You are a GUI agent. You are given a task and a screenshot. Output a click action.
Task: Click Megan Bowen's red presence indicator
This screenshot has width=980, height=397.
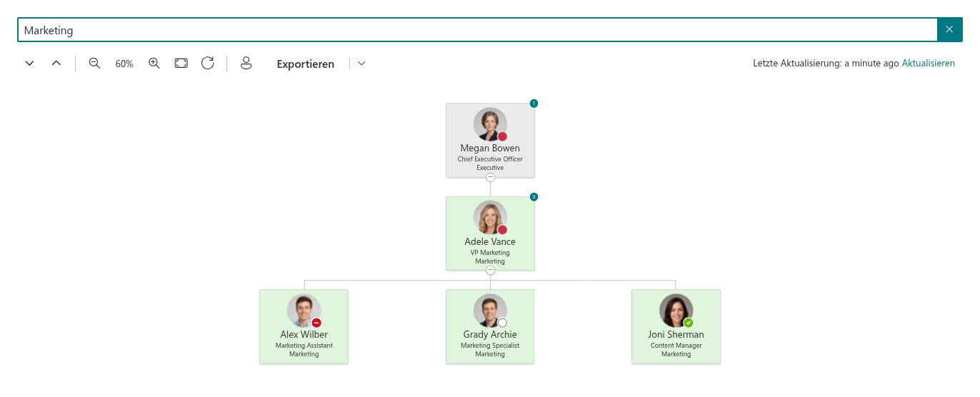[502, 136]
